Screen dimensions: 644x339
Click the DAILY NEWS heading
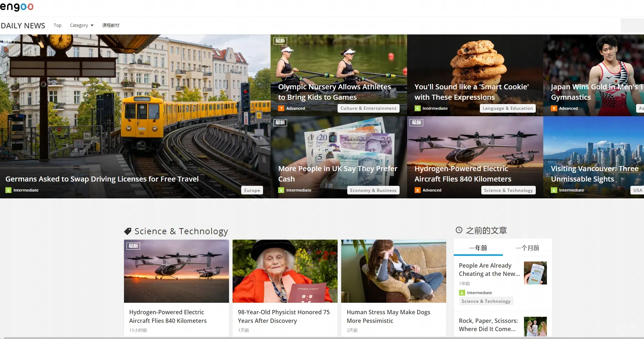click(x=23, y=26)
